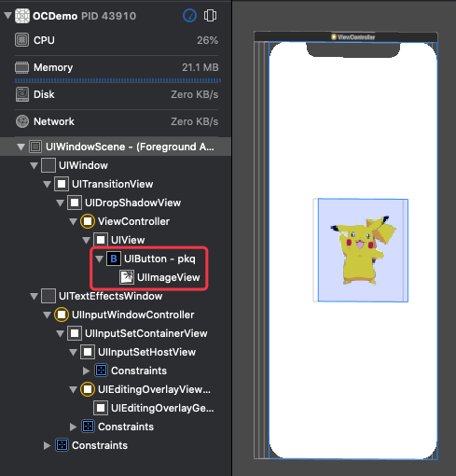Open the Memory report icon
Image resolution: width=456 pixels, height=476 pixels.
pos(21,67)
